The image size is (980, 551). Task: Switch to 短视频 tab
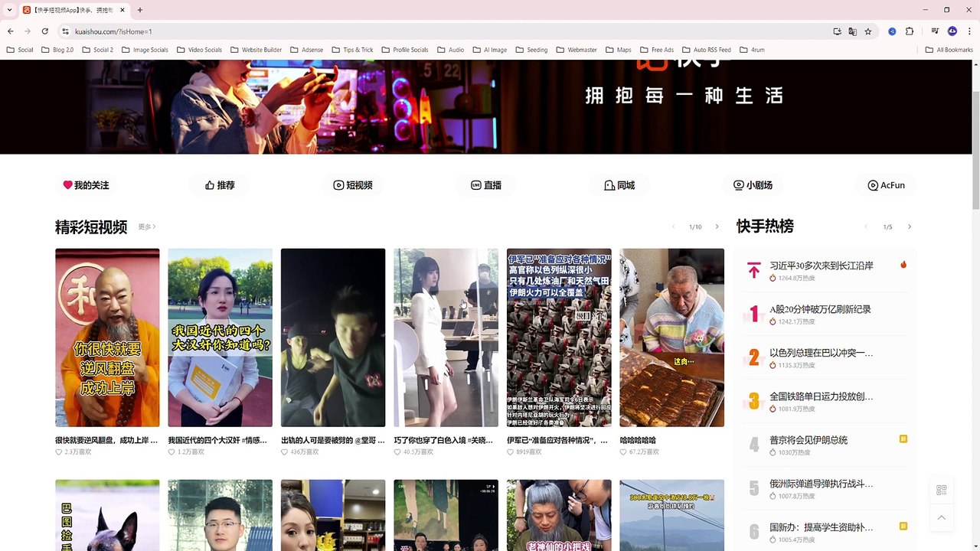tap(353, 185)
